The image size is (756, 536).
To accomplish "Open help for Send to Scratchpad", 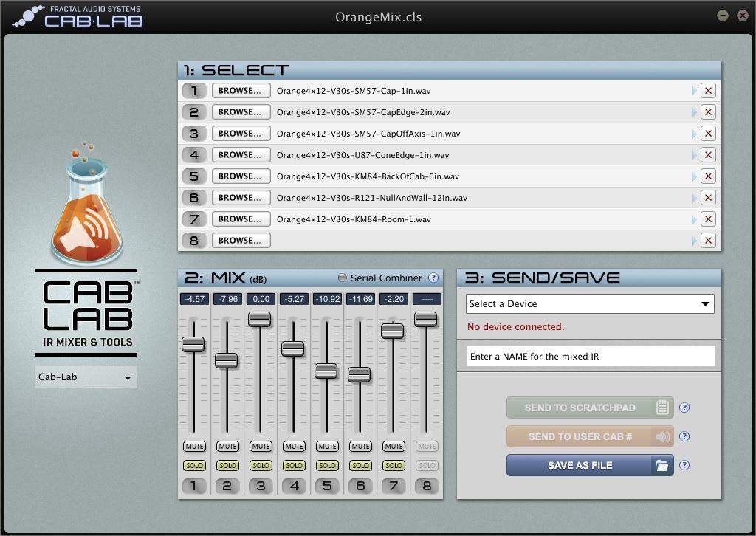I will coord(684,408).
